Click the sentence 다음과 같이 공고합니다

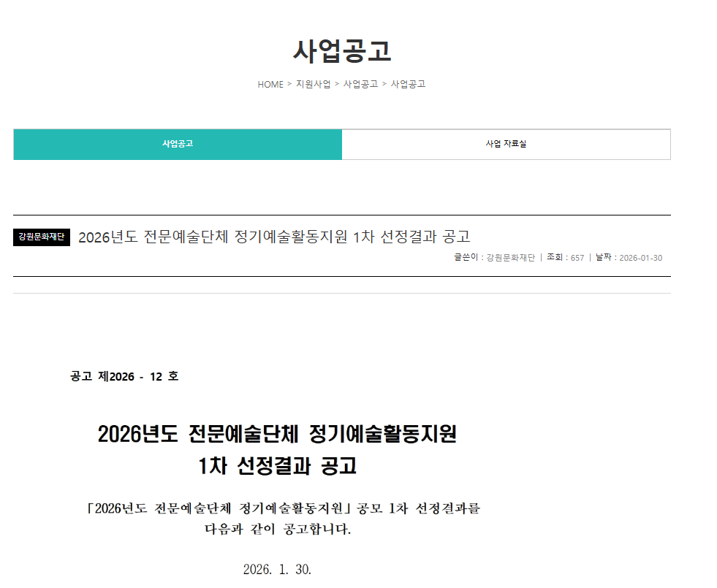pyautogui.click(x=277, y=529)
